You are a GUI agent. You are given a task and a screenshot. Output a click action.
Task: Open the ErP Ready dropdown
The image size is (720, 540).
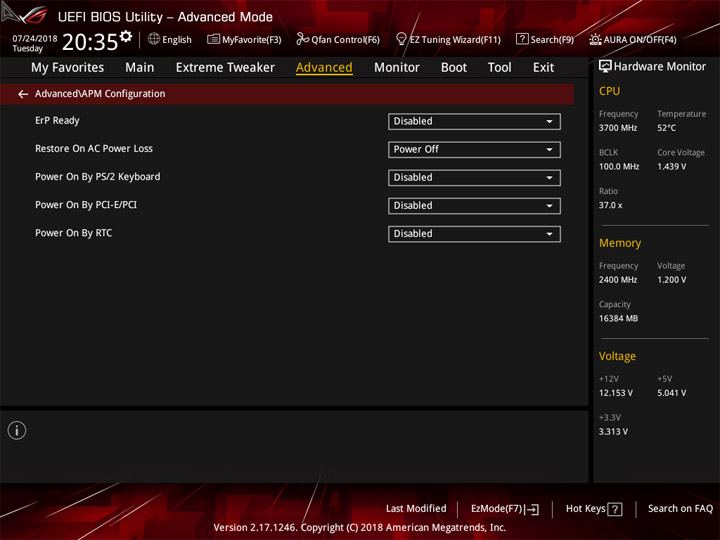(x=474, y=122)
